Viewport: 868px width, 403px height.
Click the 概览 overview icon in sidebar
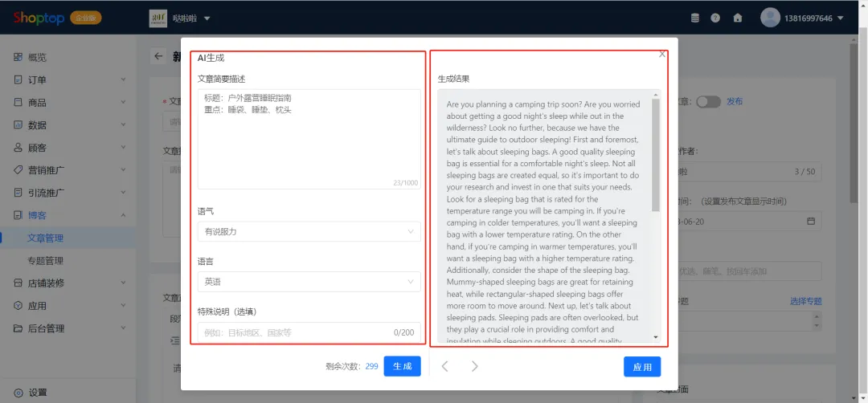click(18, 57)
